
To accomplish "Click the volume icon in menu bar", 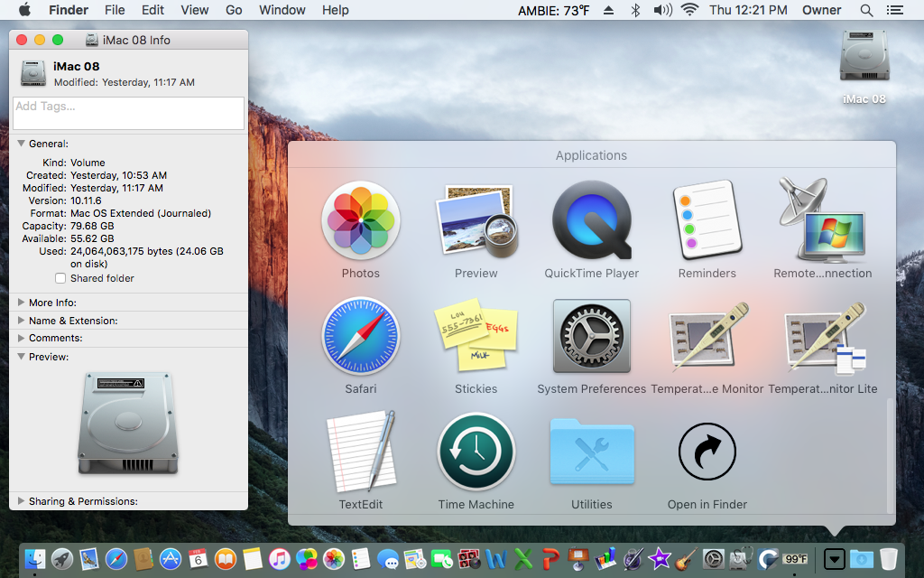I will tap(663, 10).
